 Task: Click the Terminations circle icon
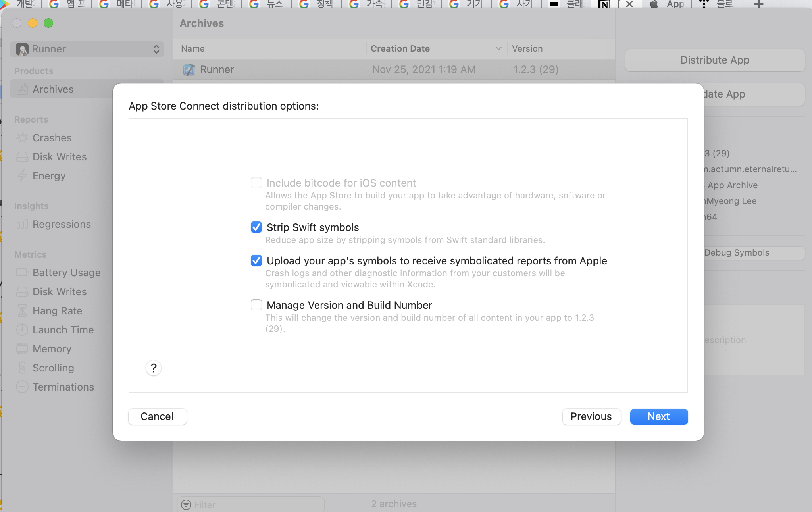[22, 387]
